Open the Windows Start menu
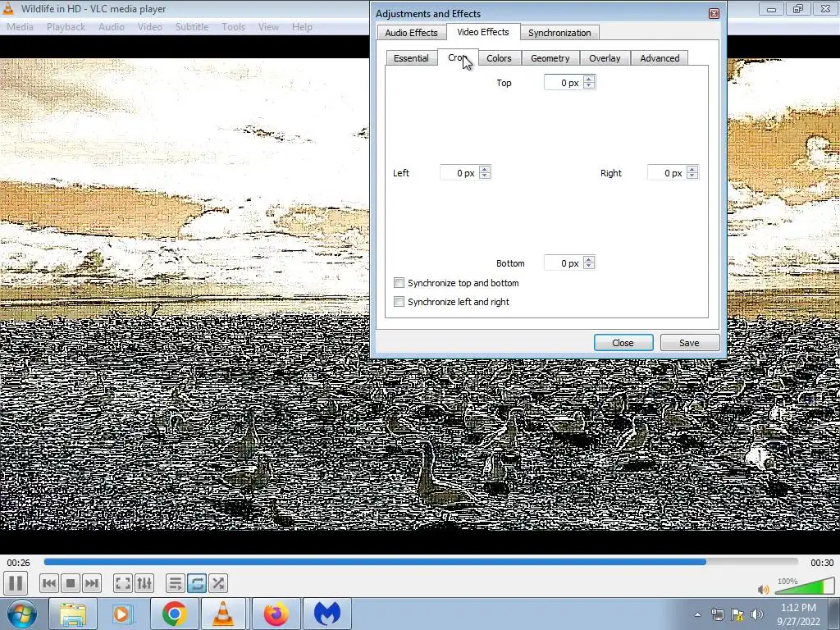The image size is (840, 630). [20, 614]
